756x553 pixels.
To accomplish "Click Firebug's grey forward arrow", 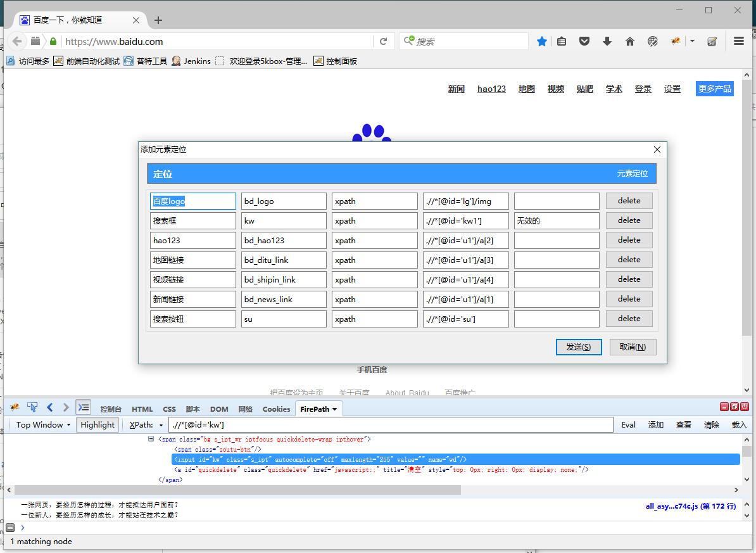I will tap(66, 407).
